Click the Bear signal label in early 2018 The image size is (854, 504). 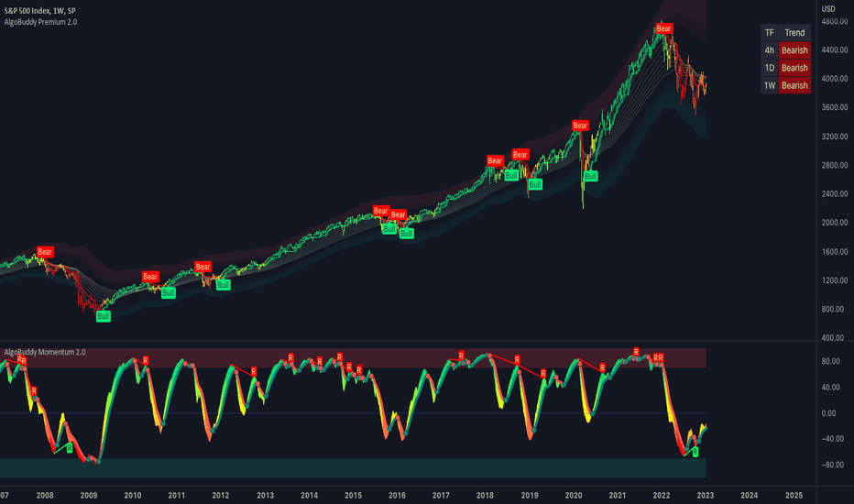pyautogui.click(x=495, y=160)
